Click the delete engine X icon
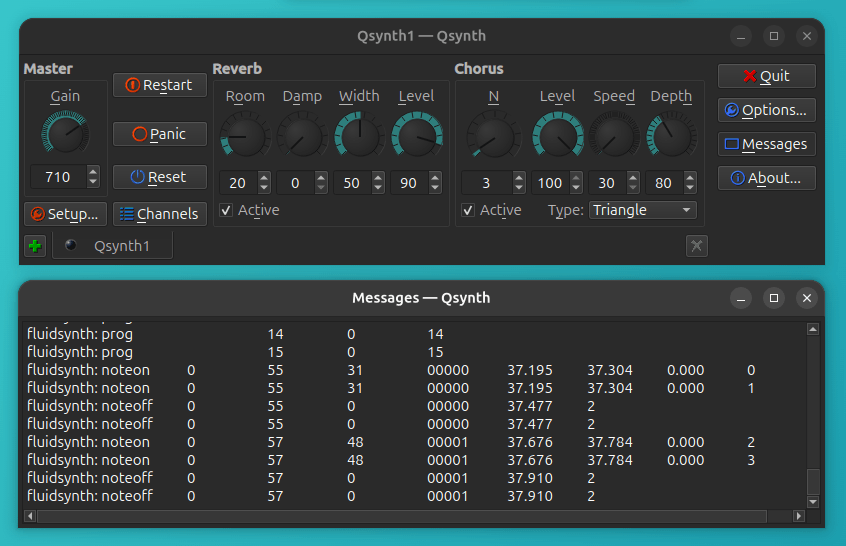The image size is (846, 546). [697, 246]
